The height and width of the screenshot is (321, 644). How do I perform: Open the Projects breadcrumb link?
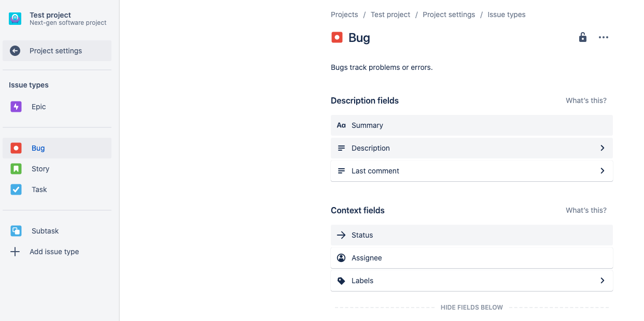(344, 14)
